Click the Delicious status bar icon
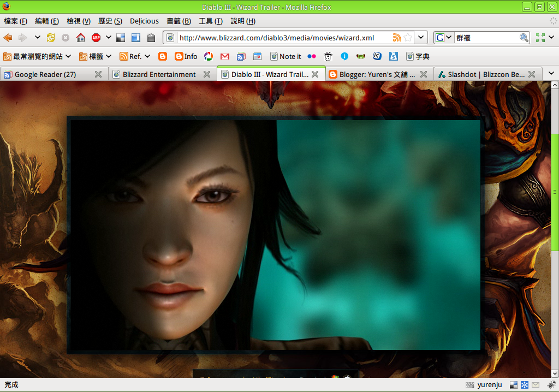 (513, 385)
